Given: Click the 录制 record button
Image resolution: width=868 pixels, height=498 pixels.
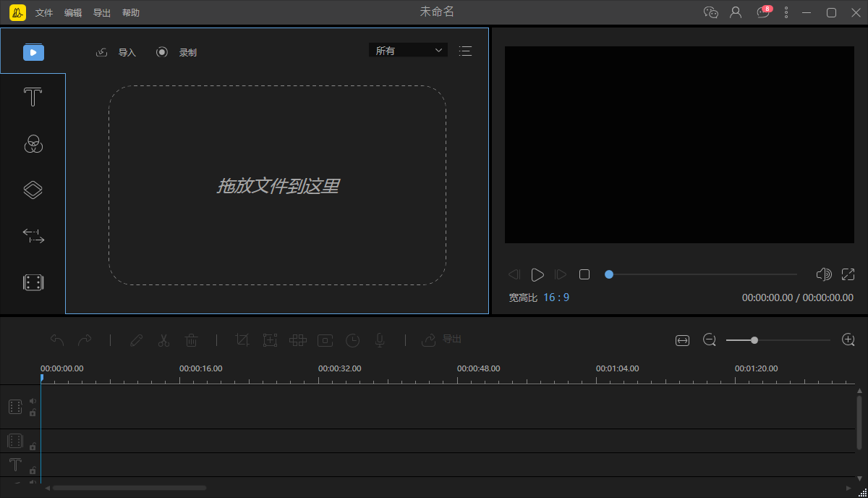Looking at the screenshot, I should pos(176,52).
